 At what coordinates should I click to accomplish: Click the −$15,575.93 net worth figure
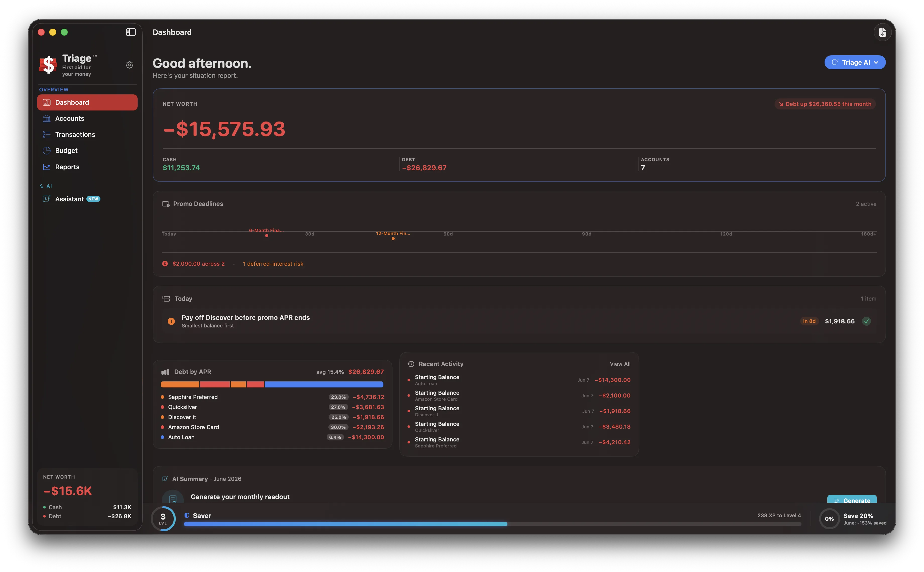click(224, 129)
